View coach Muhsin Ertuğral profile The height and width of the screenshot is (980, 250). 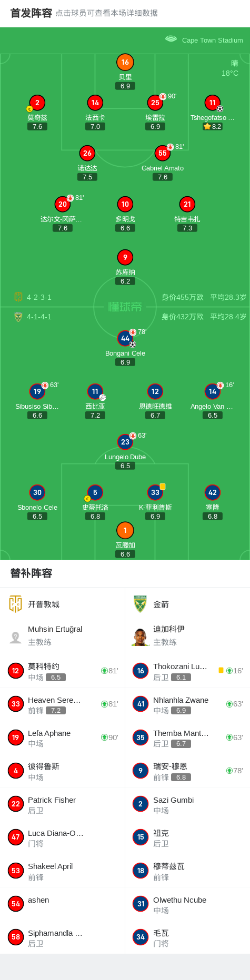pos(62,635)
